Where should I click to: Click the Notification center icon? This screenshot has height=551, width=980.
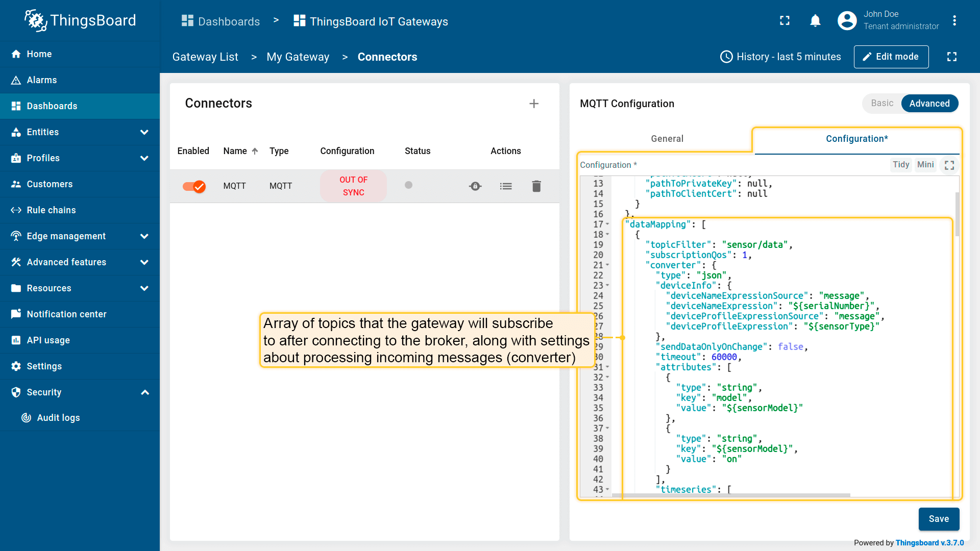(16, 314)
